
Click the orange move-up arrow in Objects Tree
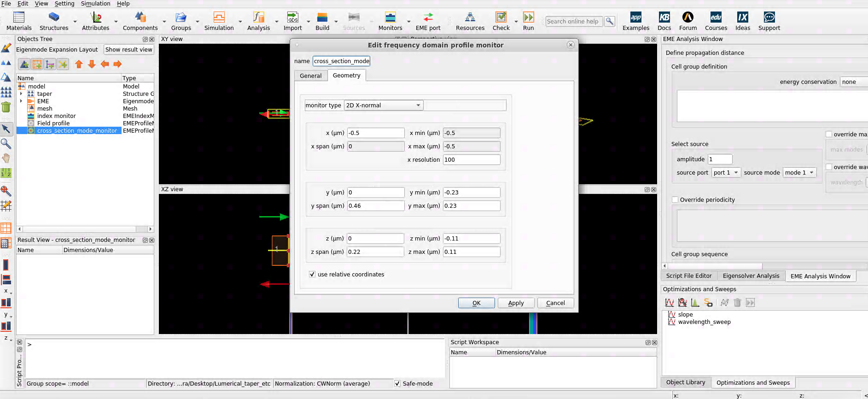[79, 64]
